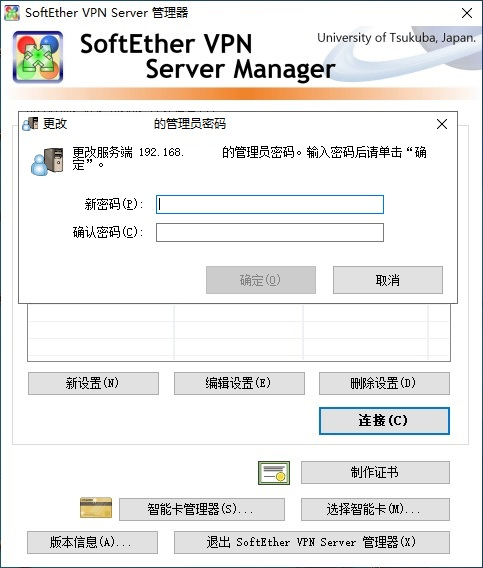Screen dimensions: 483x568
Task: Click the certificate icon beside 制作证书
Action: coord(274,473)
